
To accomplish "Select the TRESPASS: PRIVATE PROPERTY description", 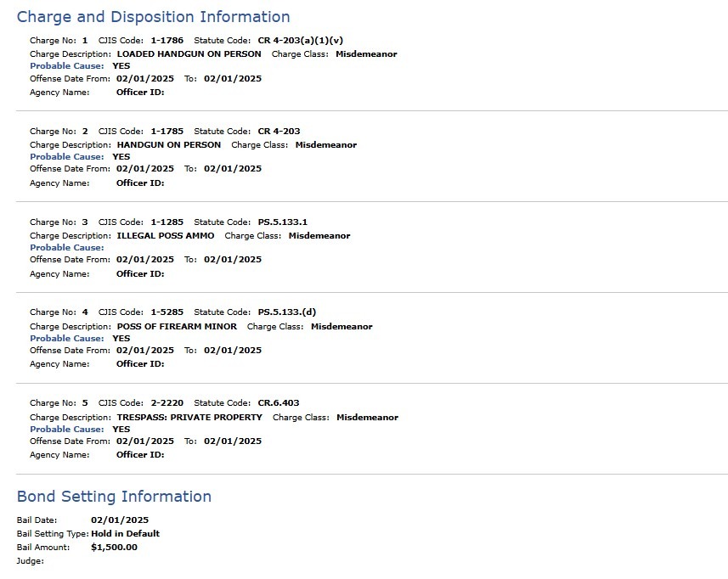I will click(189, 418).
